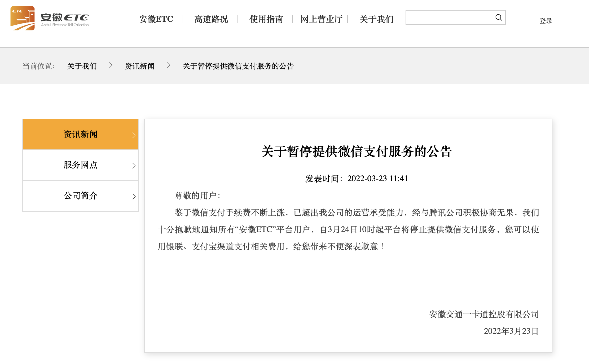Click 资讯新闻 in the breadcrumb trail

click(140, 66)
